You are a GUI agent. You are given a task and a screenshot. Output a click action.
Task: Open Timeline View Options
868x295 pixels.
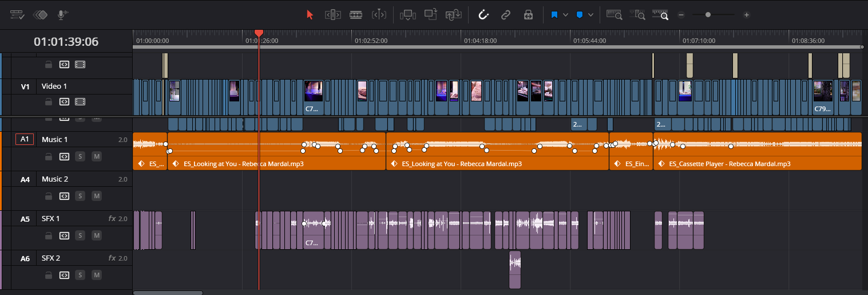pyautogui.click(x=17, y=15)
